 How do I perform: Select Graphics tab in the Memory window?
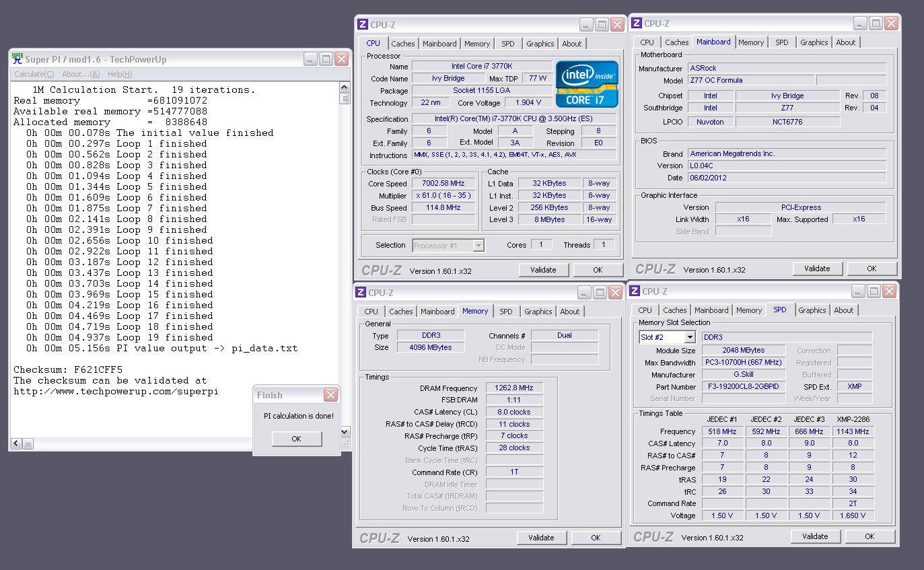pos(538,312)
